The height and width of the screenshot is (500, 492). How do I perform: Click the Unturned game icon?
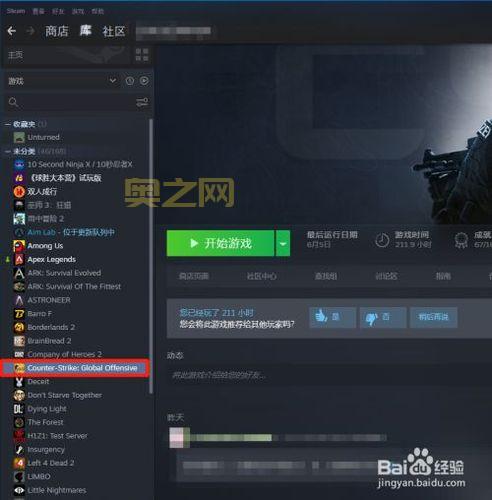[x=19, y=137]
